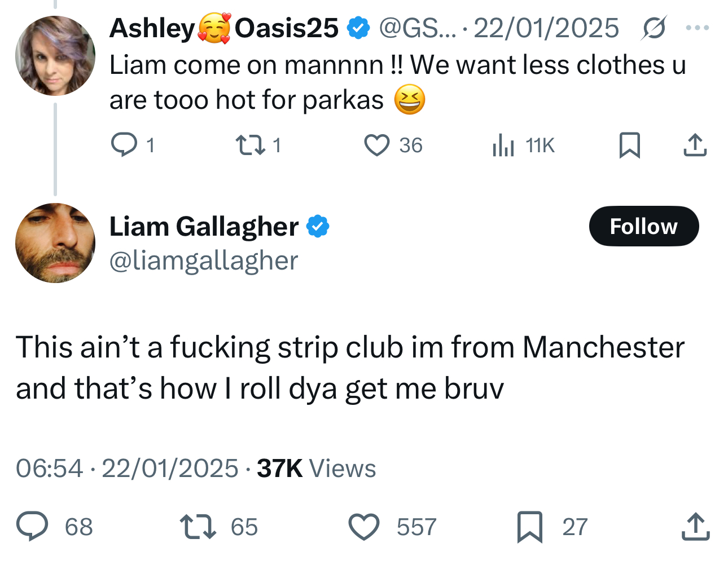This screenshot has height=574, width=728.
Task: Click the Grok slashed-circle icon on Ashley's tweet
Action: (x=654, y=28)
